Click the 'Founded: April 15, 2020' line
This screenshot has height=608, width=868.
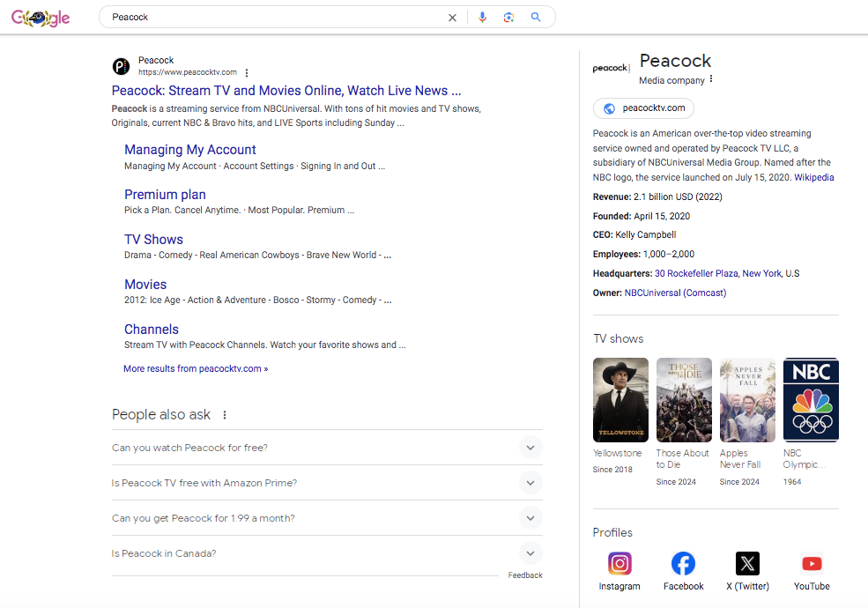(641, 216)
